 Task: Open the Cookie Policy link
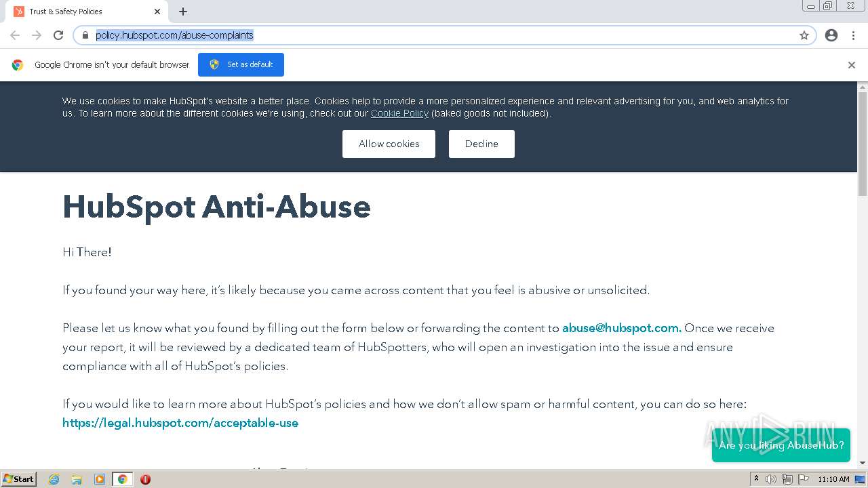point(399,113)
